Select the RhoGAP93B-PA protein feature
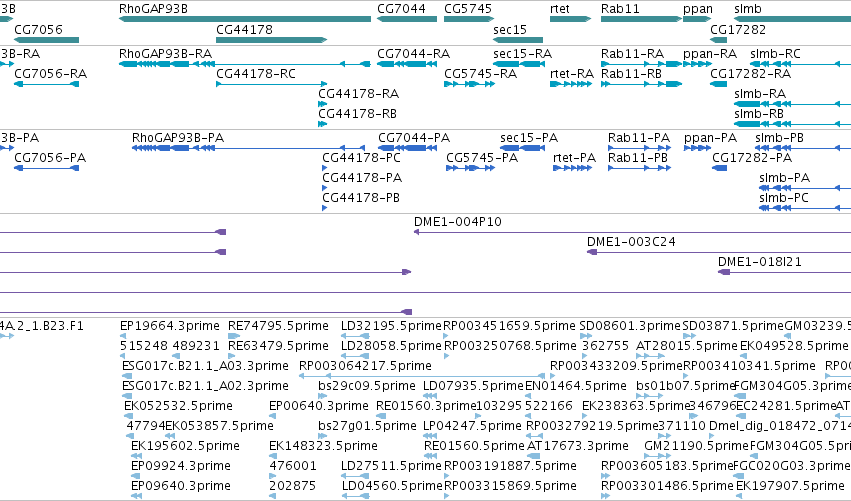Screen dimensions: 851x501 [248, 148]
